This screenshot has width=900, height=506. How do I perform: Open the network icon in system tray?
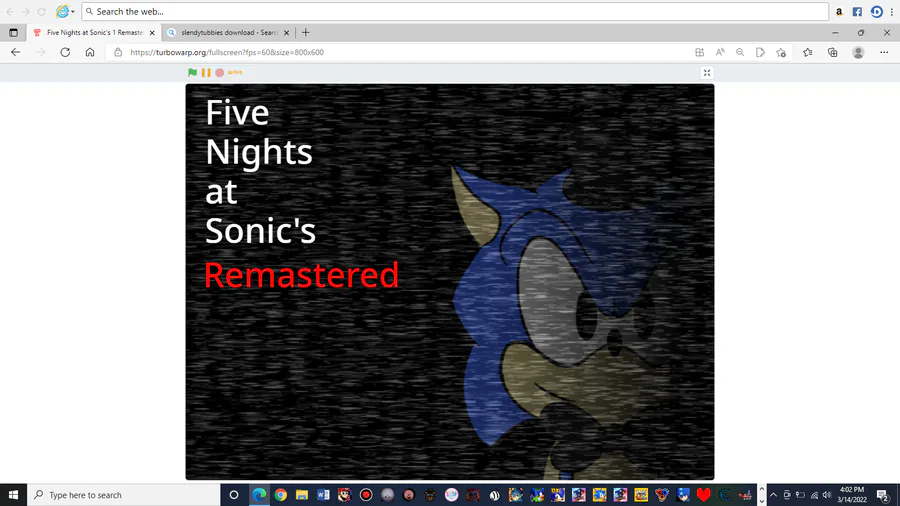(x=814, y=495)
